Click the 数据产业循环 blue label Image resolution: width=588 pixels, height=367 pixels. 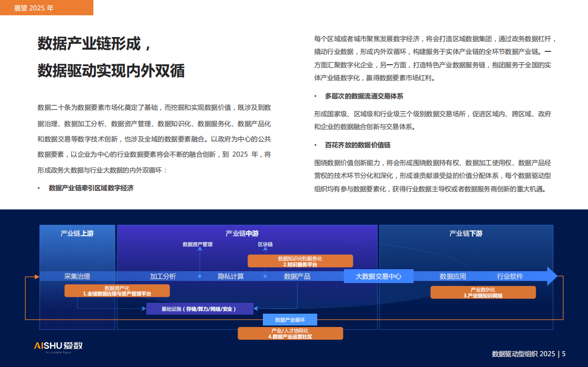pyautogui.click(x=291, y=319)
